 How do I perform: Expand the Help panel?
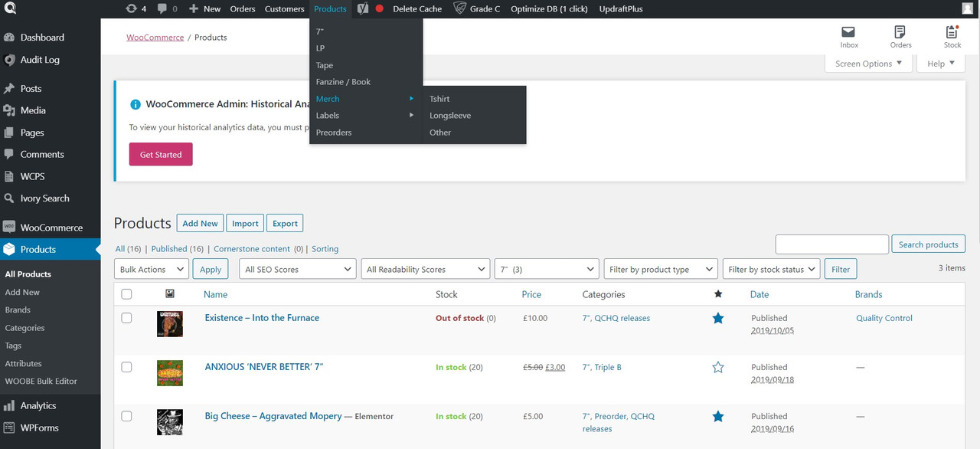[x=940, y=64]
